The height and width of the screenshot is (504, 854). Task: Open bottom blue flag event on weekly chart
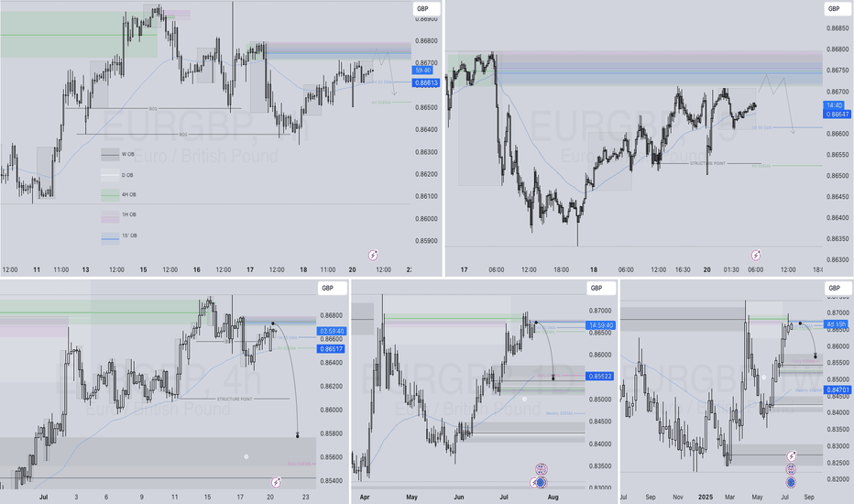tap(791, 482)
